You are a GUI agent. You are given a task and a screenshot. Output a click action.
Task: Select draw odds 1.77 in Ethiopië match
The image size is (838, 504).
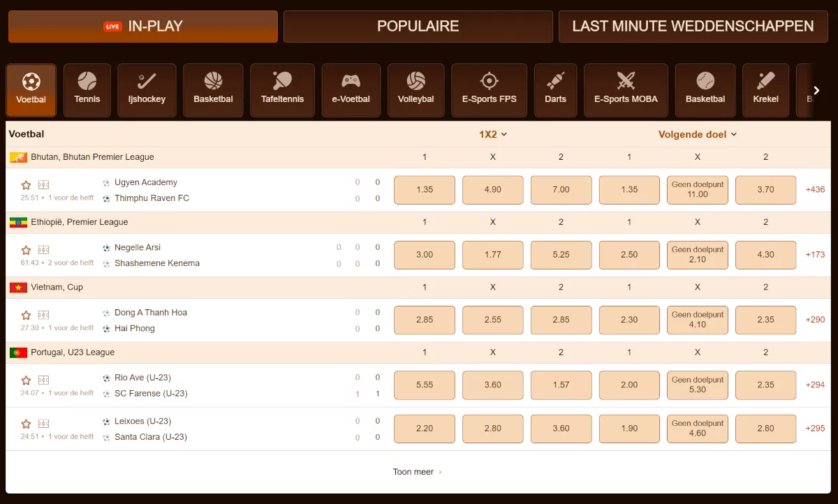tap(493, 255)
